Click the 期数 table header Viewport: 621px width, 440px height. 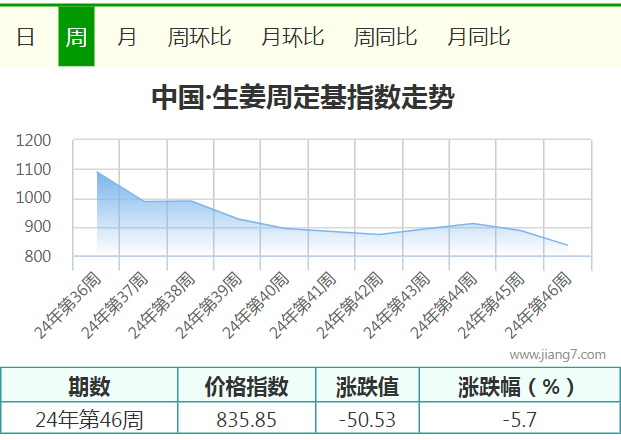(89, 386)
